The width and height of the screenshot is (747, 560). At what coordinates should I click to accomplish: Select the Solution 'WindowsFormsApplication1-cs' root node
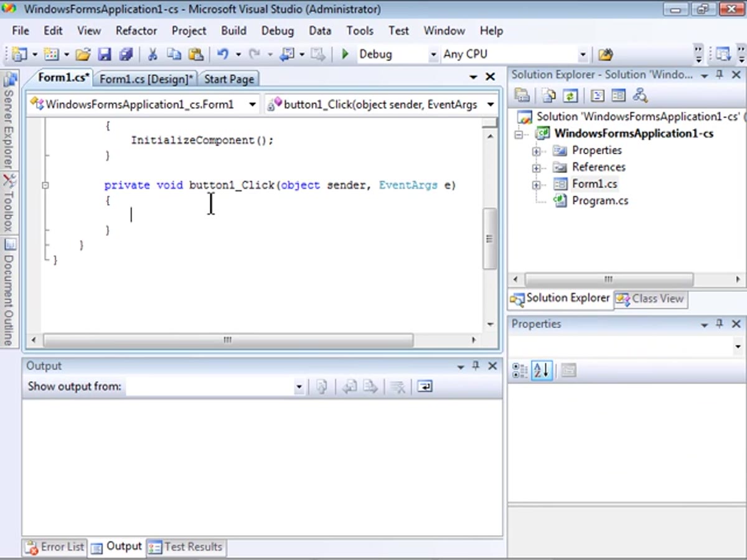click(639, 117)
